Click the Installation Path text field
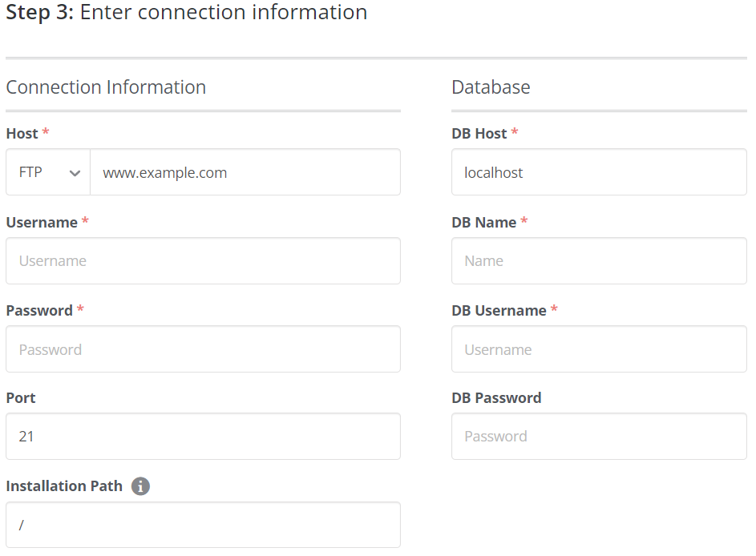Viewport: 756px width, 556px height. tap(203, 525)
